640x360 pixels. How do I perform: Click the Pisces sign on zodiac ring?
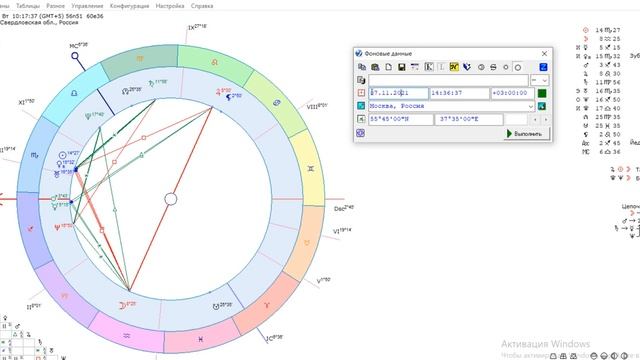[200, 339]
